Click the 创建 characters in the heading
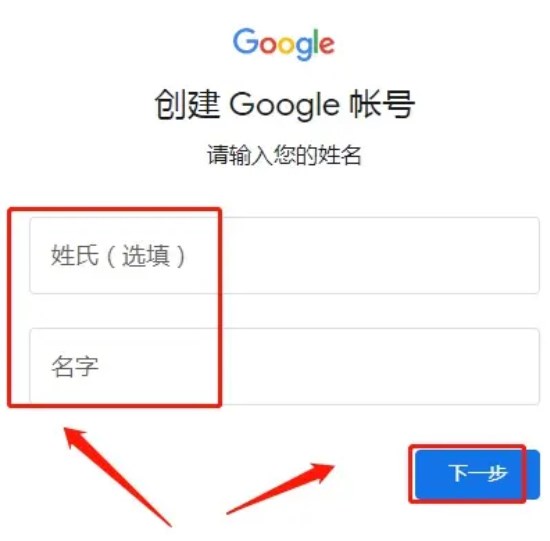Viewport: 550px width, 541px height. pyautogui.click(x=187, y=104)
